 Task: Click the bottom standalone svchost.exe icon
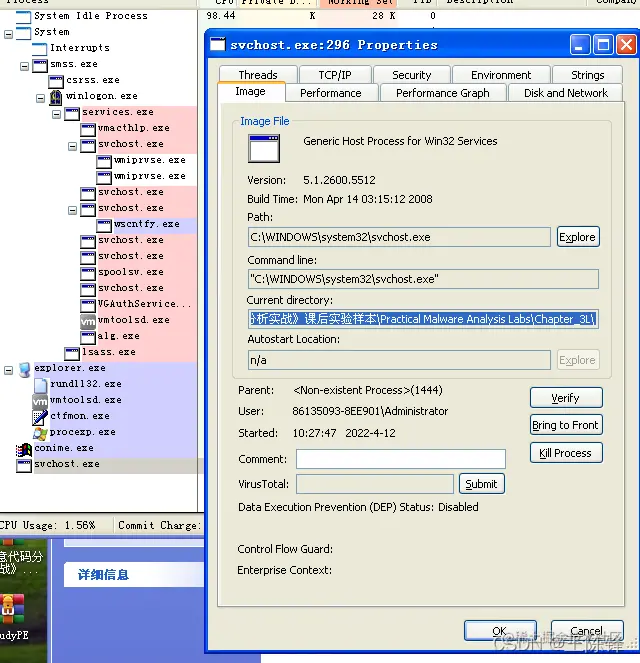[24, 465]
